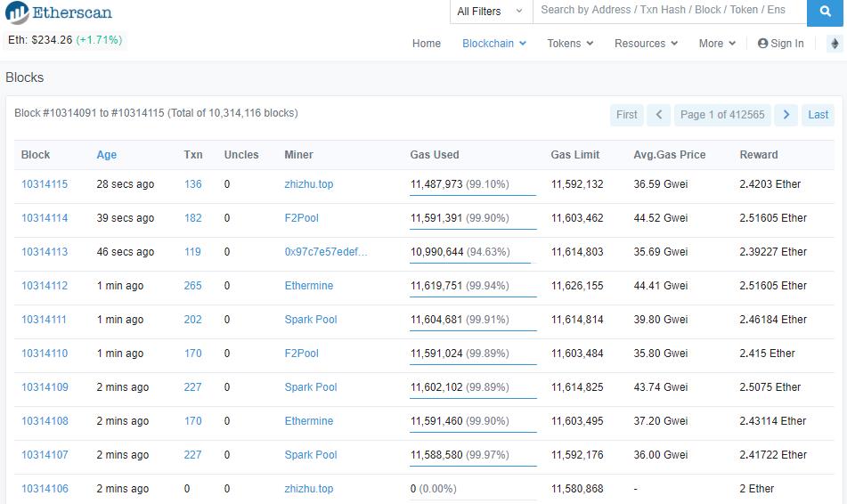Focus the address search field
Viewport: 847px width, 504px height.
click(x=670, y=12)
